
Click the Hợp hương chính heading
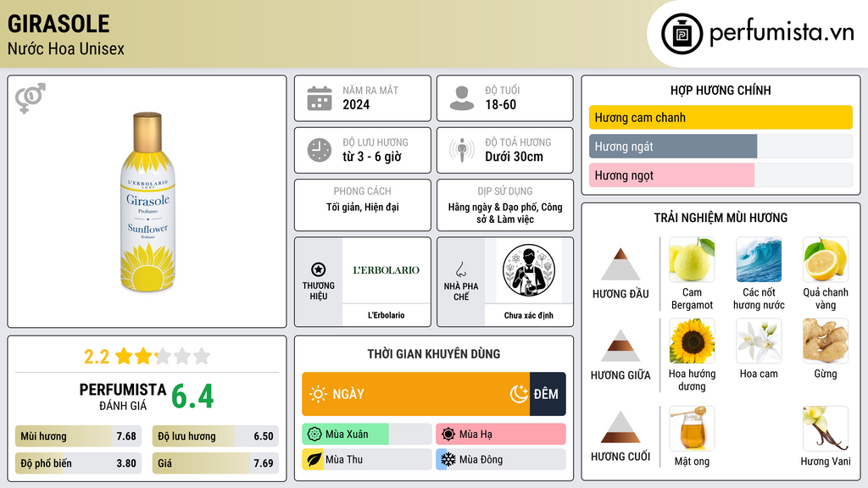tap(721, 90)
